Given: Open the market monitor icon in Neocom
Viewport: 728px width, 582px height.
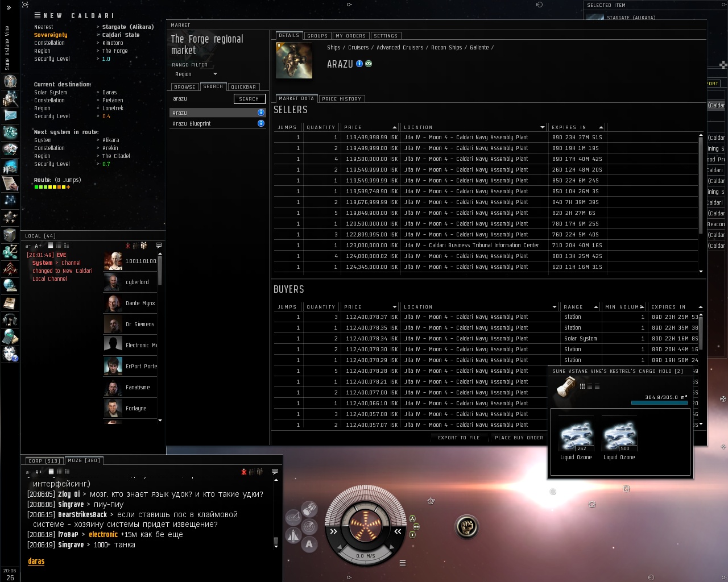Looking at the screenshot, I should coord(10,167).
